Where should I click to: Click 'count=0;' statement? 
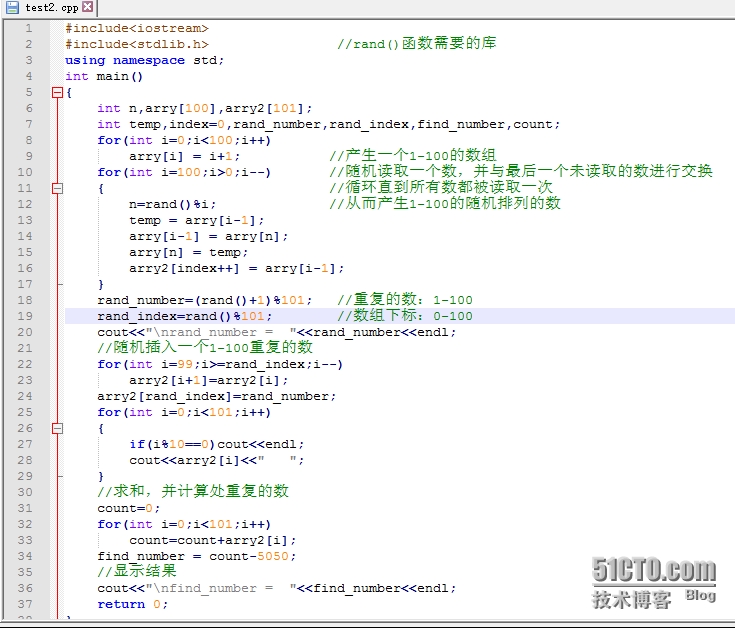129,508
